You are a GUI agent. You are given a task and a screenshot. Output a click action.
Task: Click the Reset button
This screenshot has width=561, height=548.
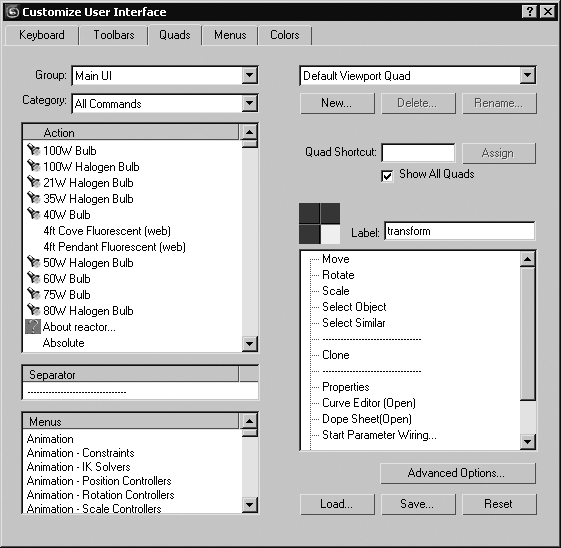(x=499, y=504)
